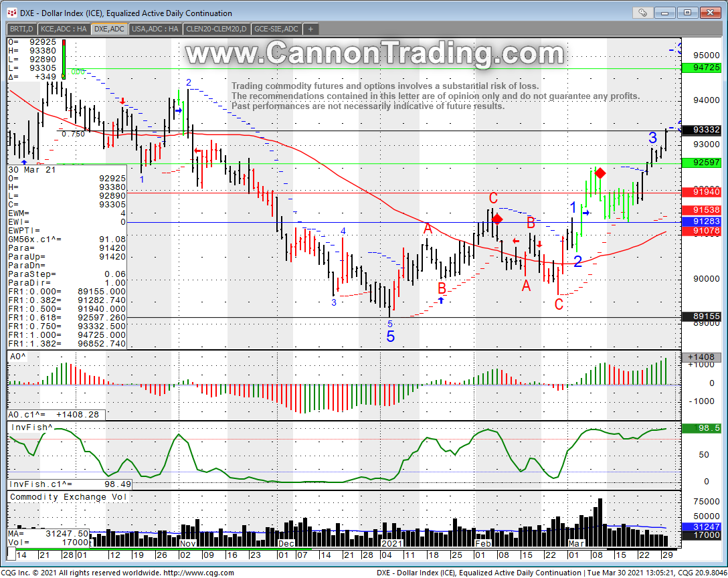Open the GCE-SIE,ADC tab

coord(277,29)
